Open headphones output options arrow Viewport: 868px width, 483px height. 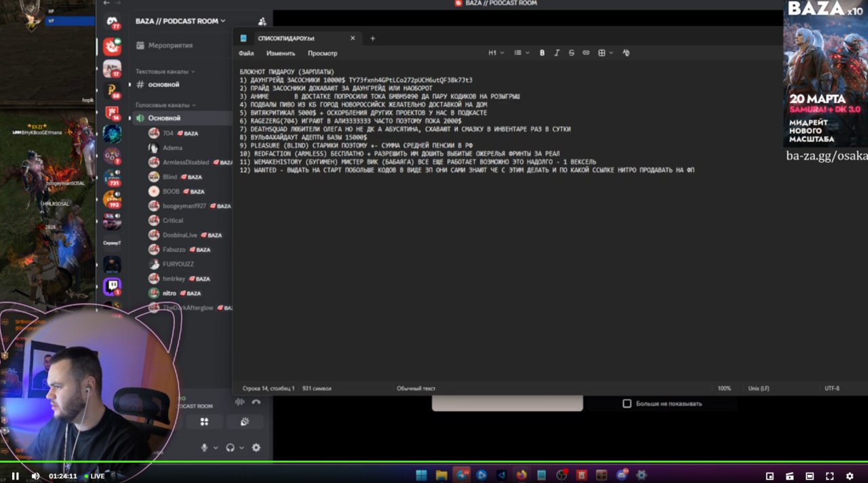pyautogui.click(x=242, y=448)
